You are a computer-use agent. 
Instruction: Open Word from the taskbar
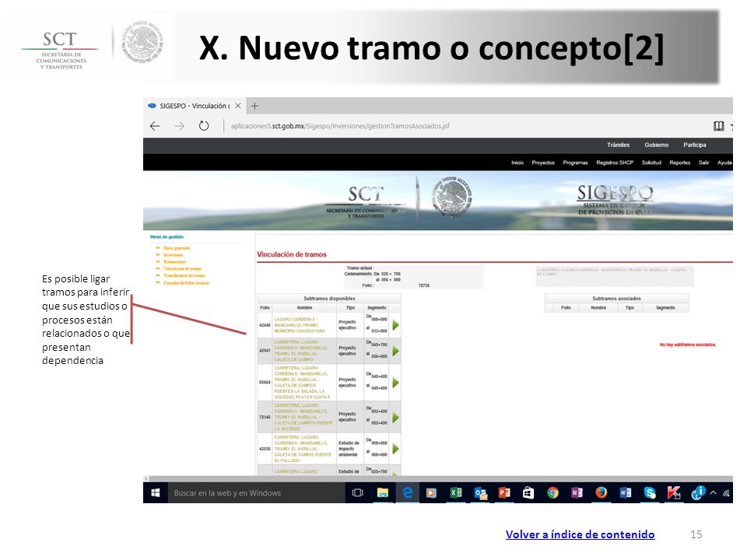point(626,493)
